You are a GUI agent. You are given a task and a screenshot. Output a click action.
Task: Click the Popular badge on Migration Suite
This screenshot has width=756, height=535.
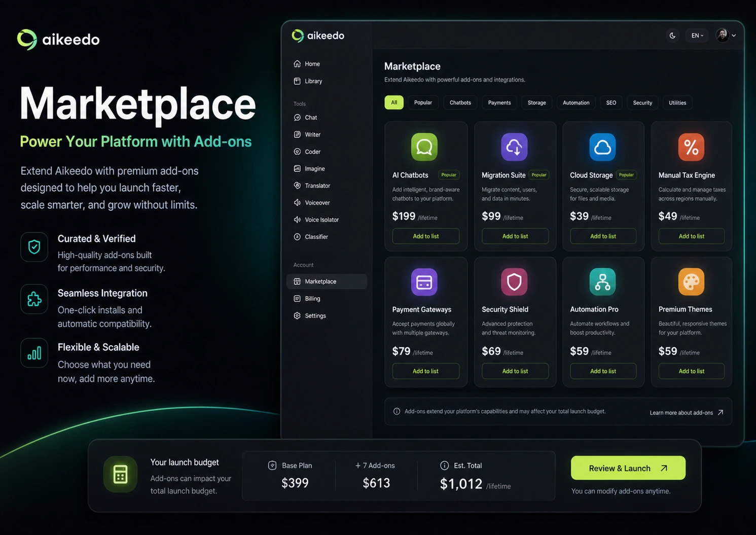tap(539, 175)
